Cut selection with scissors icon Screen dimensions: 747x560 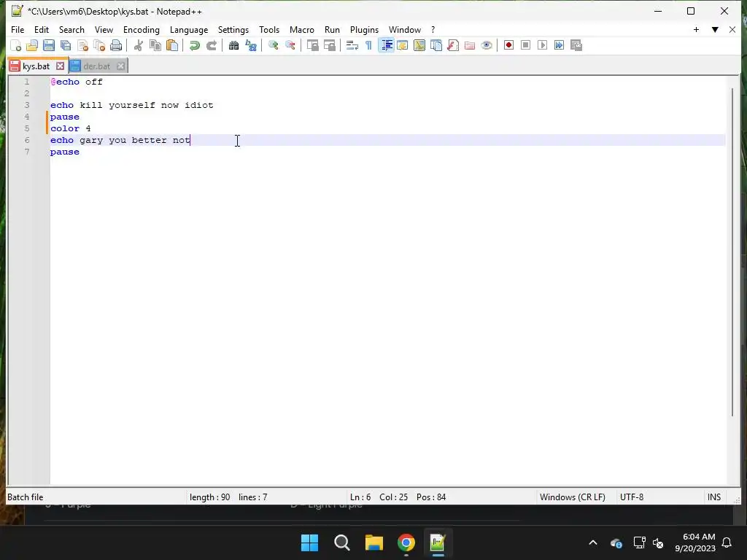pos(138,45)
